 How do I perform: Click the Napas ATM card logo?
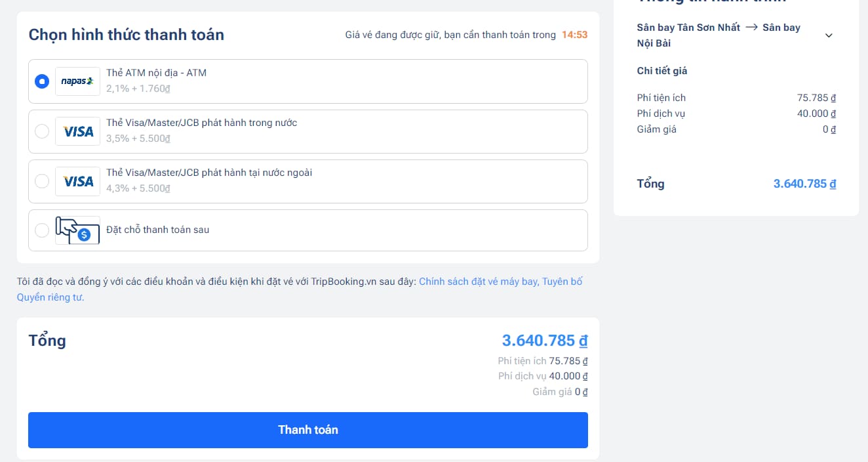pos(77,81)
